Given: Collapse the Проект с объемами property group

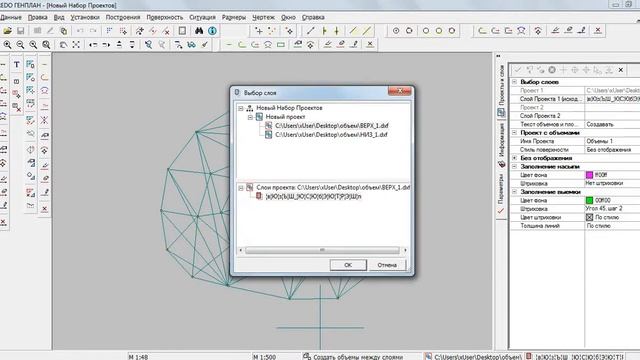Looking at the screenshot, I should pos(515,133).
